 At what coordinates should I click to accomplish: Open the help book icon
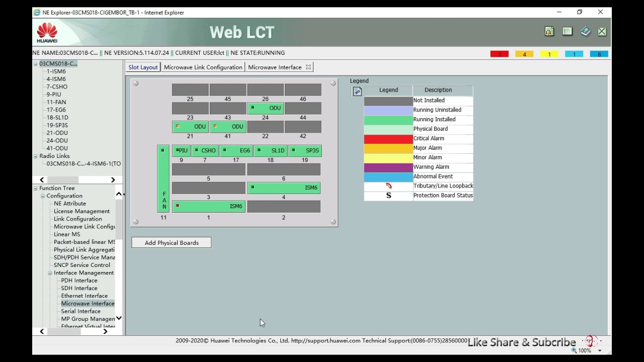pos(585,32)
